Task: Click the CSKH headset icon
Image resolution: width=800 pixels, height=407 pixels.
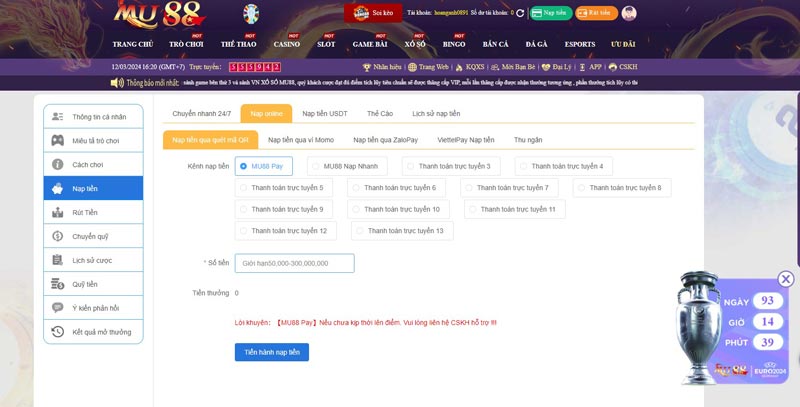Action: [x=613, y=67]
